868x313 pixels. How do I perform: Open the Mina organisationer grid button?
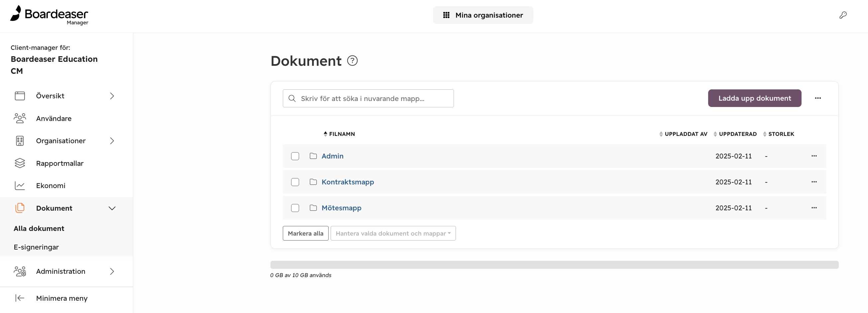coord(483,15)
